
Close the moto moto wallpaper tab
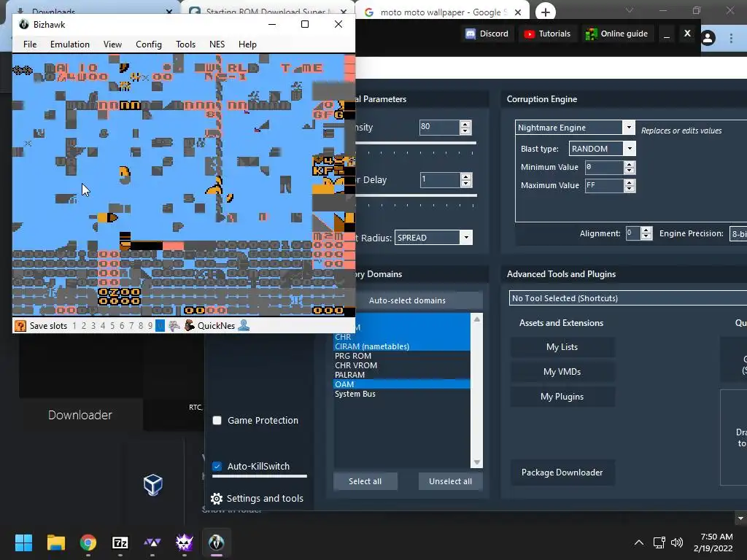point(518,12)
